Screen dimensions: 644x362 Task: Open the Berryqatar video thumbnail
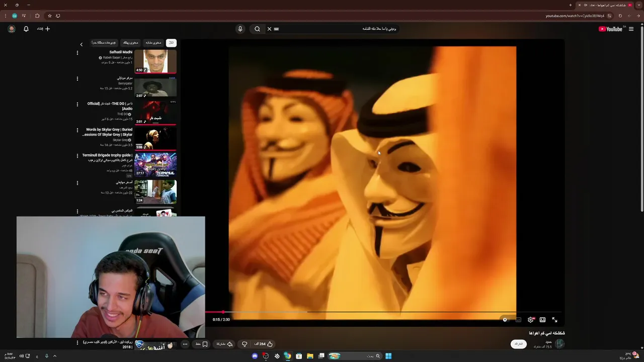click(x=155, y=87)
